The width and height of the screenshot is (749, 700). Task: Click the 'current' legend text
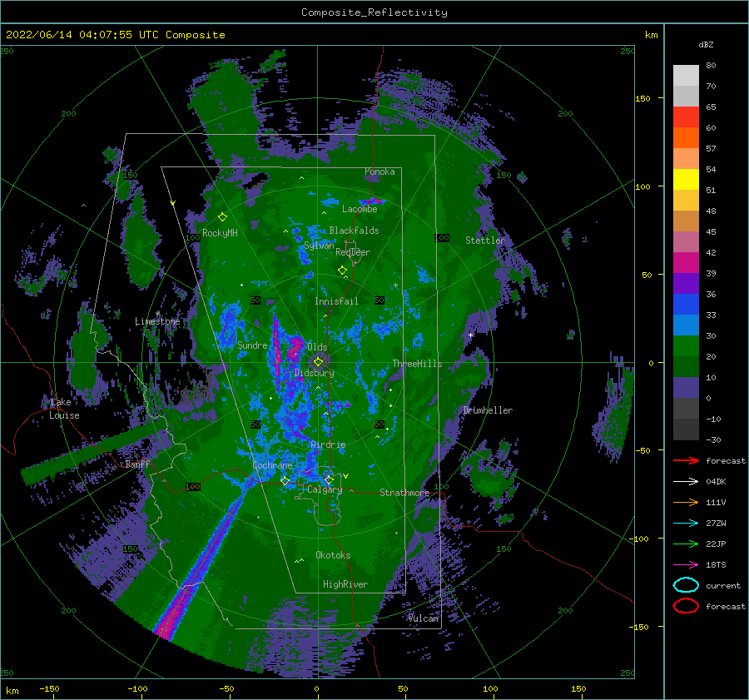click(723, 585)
